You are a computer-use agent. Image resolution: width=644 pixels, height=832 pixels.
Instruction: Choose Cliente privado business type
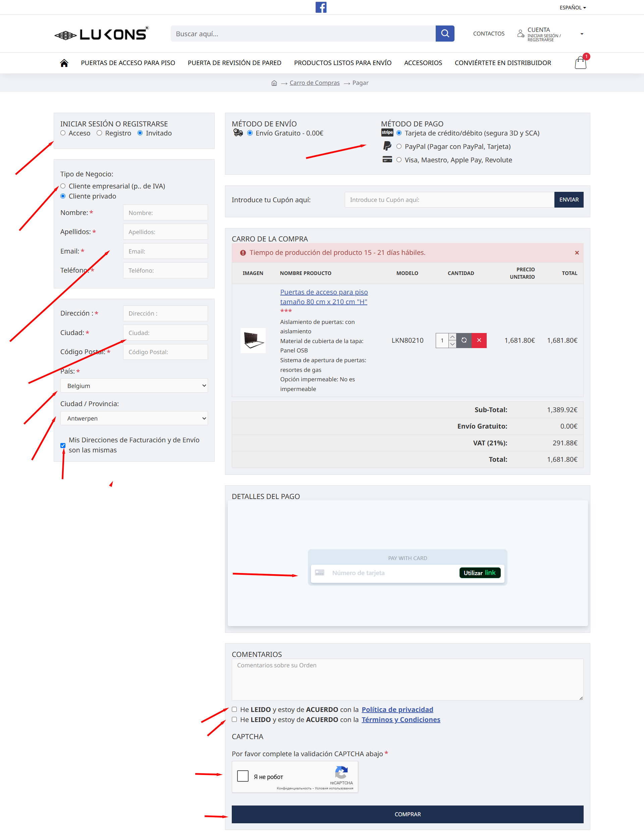click(x=63, y=196)
